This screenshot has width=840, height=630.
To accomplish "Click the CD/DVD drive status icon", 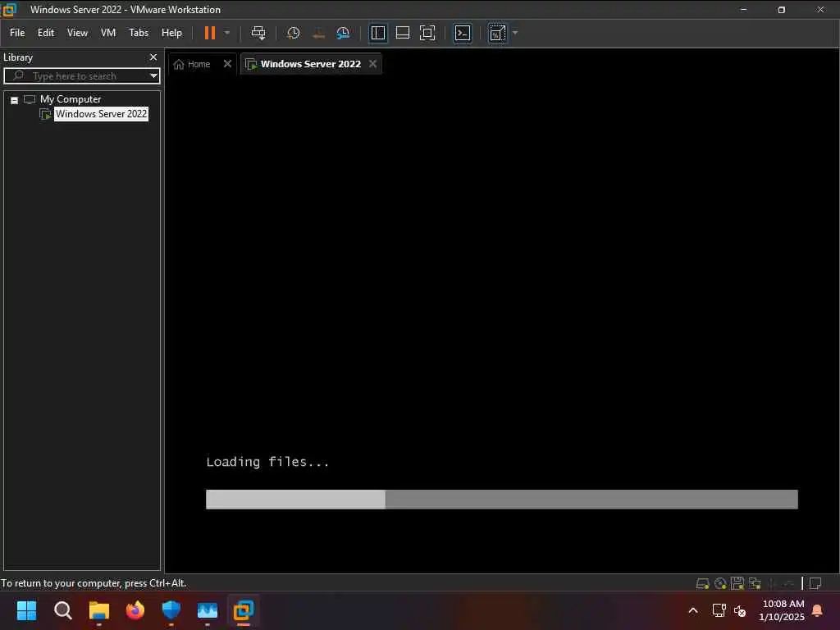I will 720,583.
